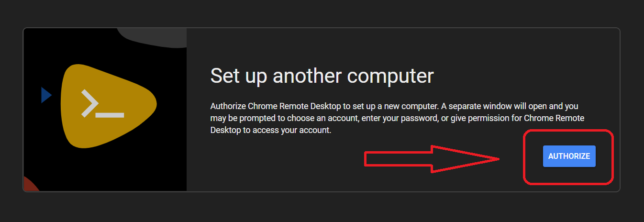Click the word "Authorize" starting the description

pyautogui.click(x=228, y=106)
